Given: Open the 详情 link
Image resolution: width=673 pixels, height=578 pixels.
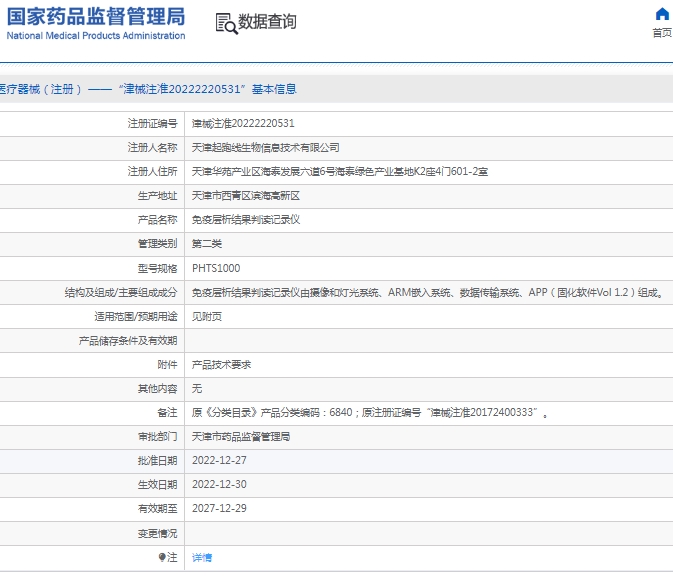Looking at the screenshot, I should pos(202,557).
